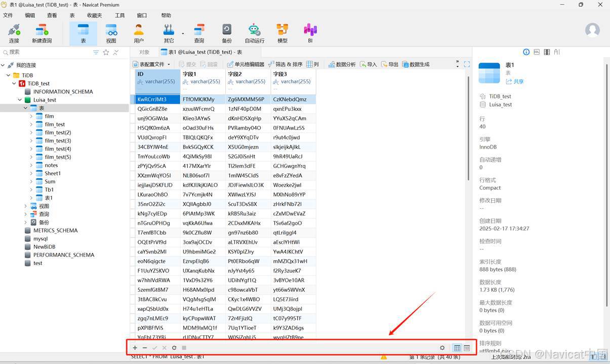Expand the 查询 node in tree
This screenshot has height=364, width=610.
(26, 214)
